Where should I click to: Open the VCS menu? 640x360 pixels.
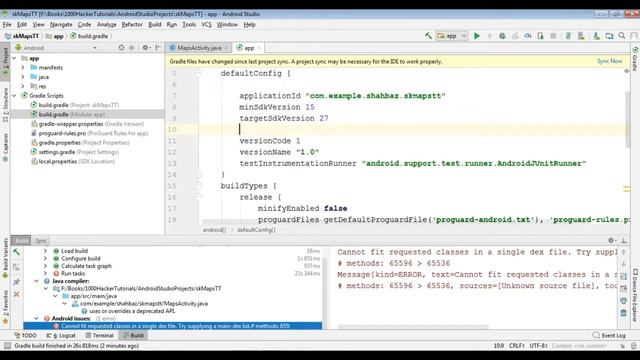pos(207,24)
